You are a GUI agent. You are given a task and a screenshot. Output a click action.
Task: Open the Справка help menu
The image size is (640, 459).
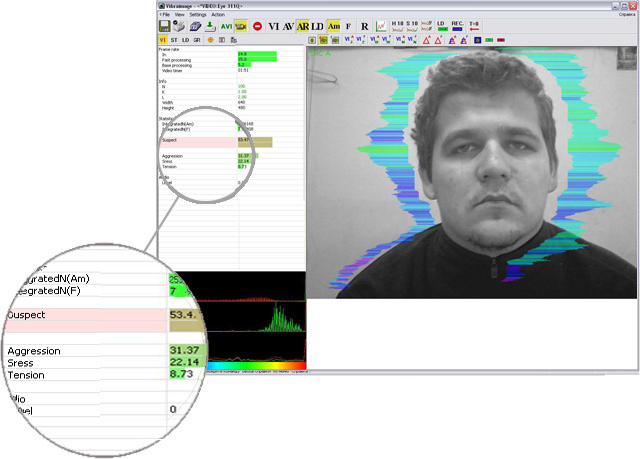627,15
